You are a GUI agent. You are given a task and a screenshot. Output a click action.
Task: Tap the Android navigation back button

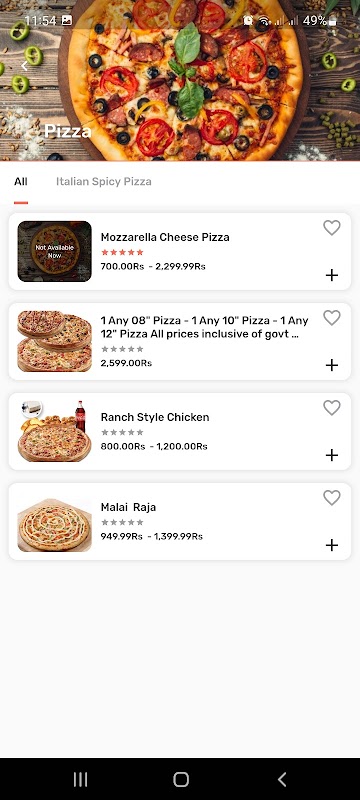click(281, 779)
